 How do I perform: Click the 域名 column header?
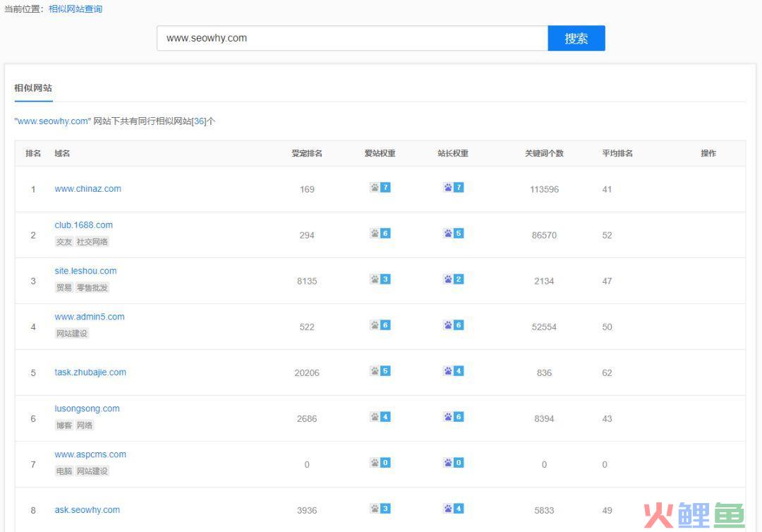[x=62, y=154]
